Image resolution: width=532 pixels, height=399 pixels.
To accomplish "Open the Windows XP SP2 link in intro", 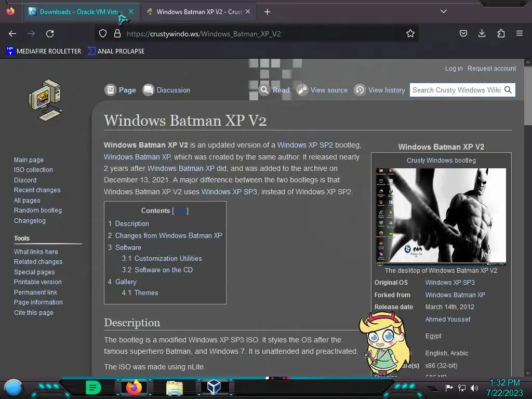I will (305, 145).
